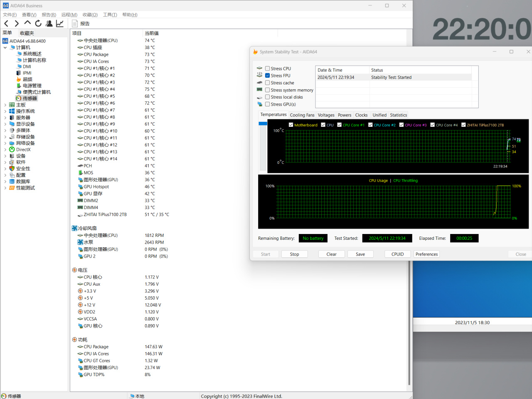Expand the 操作系统 tree node

5,111
